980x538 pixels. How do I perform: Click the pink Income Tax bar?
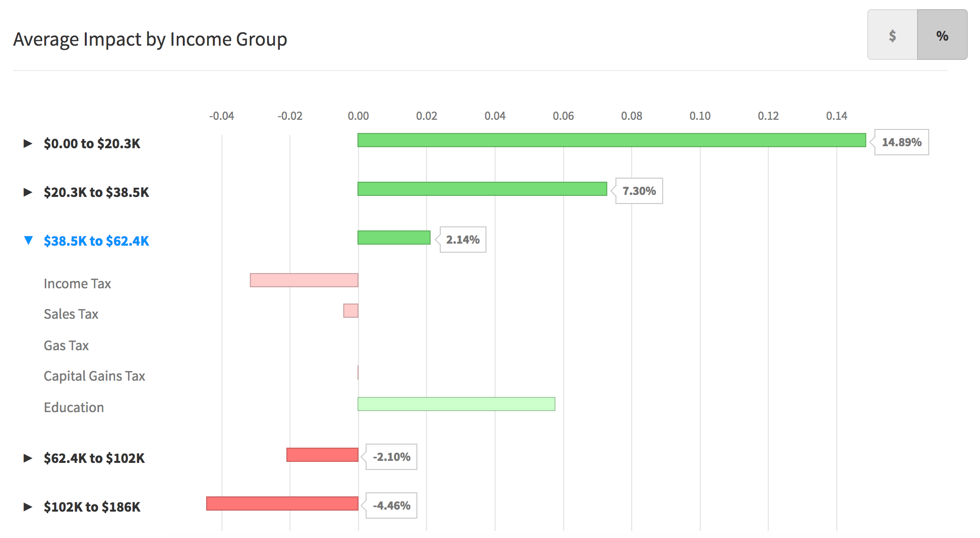(x=304, y=280)
